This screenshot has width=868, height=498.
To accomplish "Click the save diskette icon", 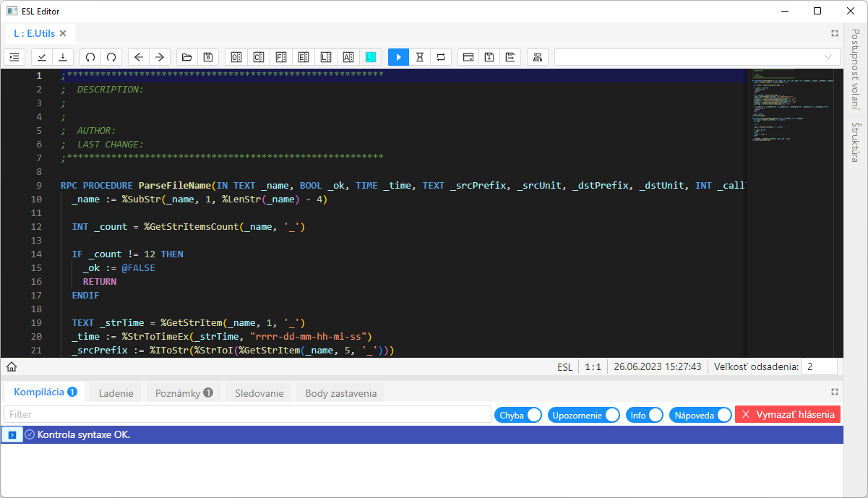I will (207, 57).
